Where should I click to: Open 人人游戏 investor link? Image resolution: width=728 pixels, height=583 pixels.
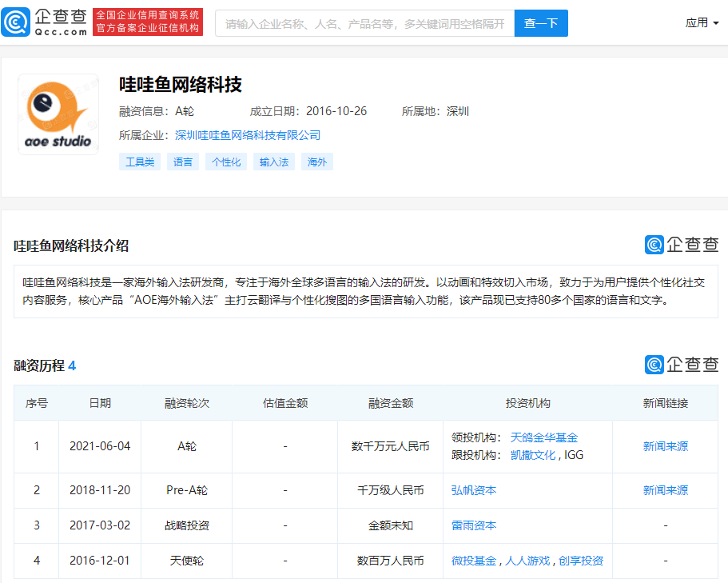527,561
